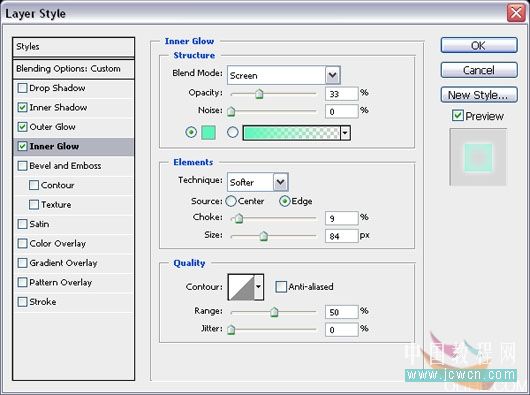This screenshot has width=530, height=395.
Task: Open the Technique Softer dropdown
Action: tap(258, 182)
